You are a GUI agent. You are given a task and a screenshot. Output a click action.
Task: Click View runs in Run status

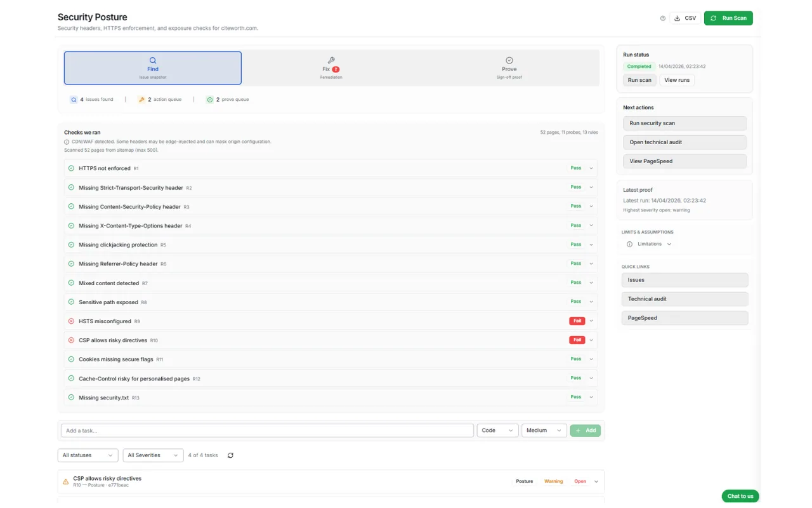click(677, 80)
